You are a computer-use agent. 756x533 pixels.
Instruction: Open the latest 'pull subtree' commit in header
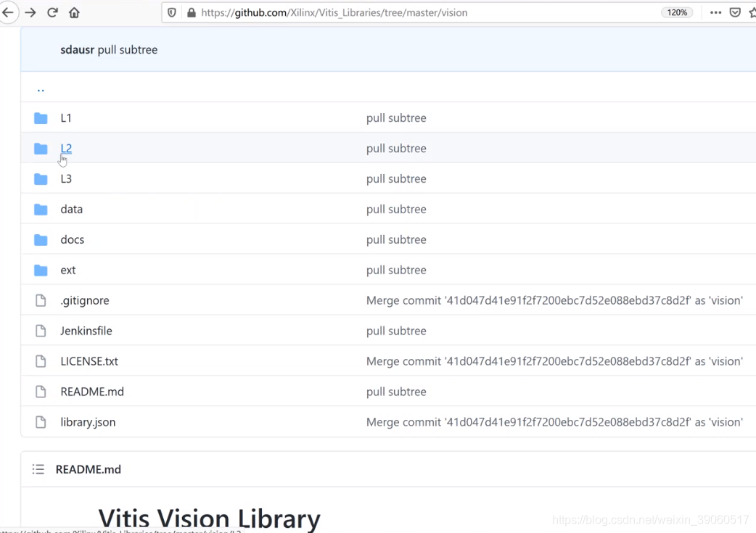point(128,49)
